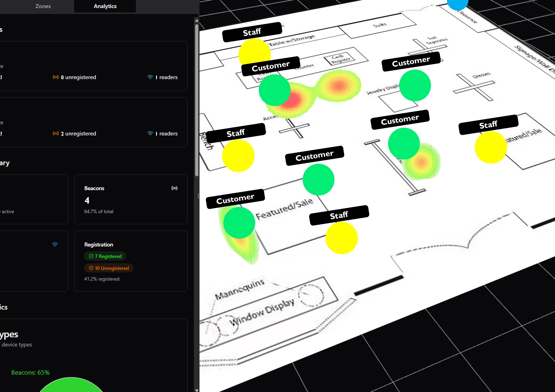
Task: Select the Analytics tab
Action: [x=105, y=6]
